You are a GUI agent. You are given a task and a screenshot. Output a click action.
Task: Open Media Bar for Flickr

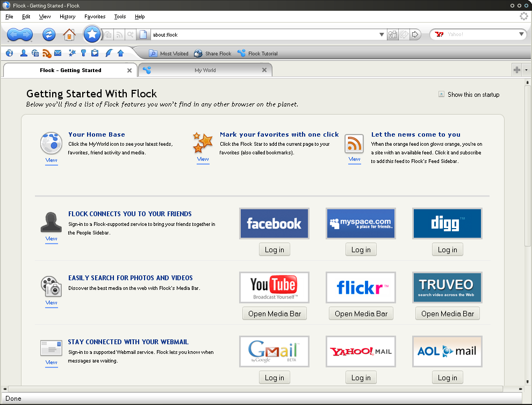tap(361, 314)
